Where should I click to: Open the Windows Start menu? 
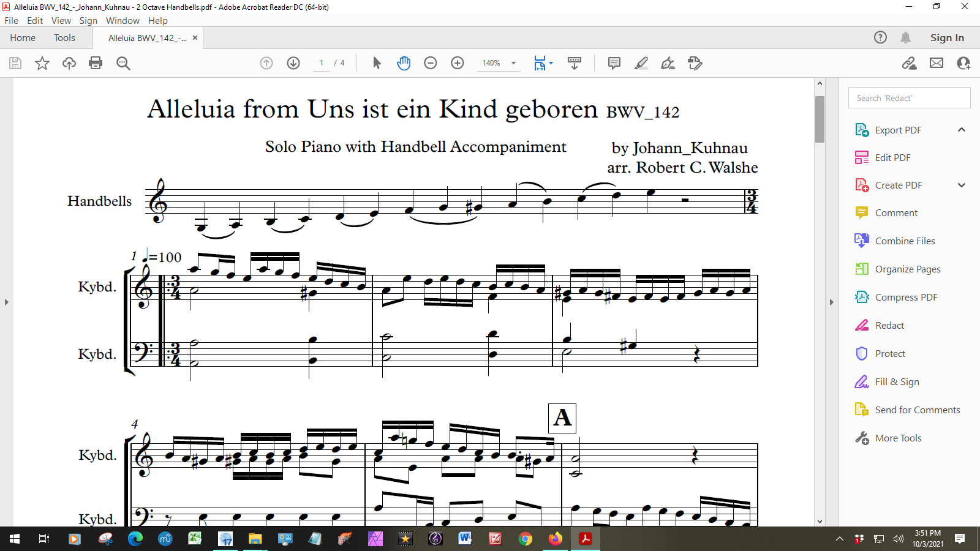tap(15, 539)
